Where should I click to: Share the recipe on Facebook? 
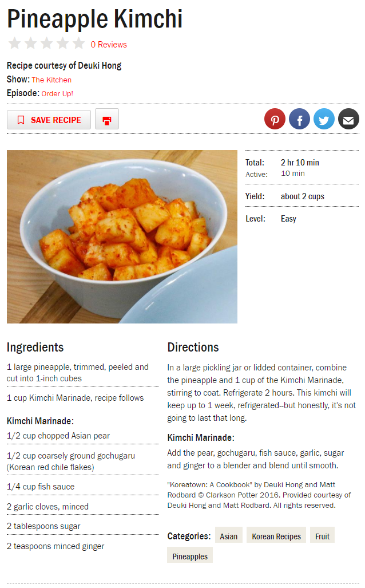[x=299, y=119]
